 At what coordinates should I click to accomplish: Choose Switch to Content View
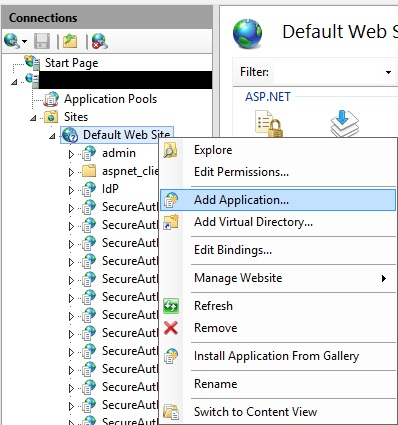pyautogui.click(x=278, y=412)
